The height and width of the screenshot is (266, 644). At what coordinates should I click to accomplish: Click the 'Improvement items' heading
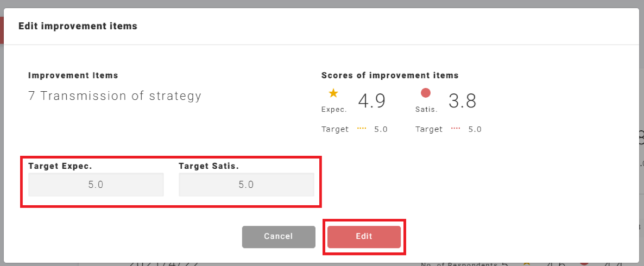point(73,75)
